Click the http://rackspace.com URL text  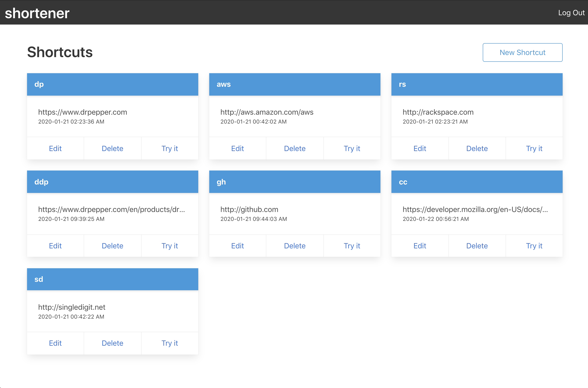pos(438,112)
